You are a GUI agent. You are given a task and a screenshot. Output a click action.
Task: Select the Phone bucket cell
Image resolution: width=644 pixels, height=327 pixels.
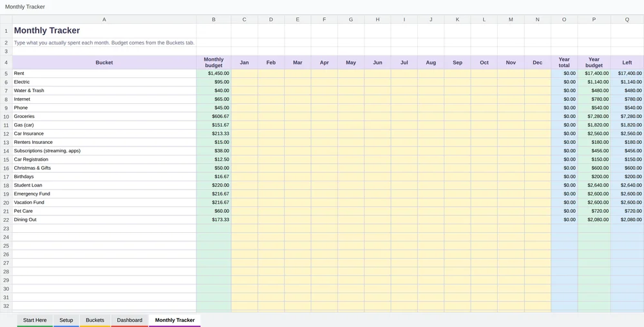tap(104, 108)
